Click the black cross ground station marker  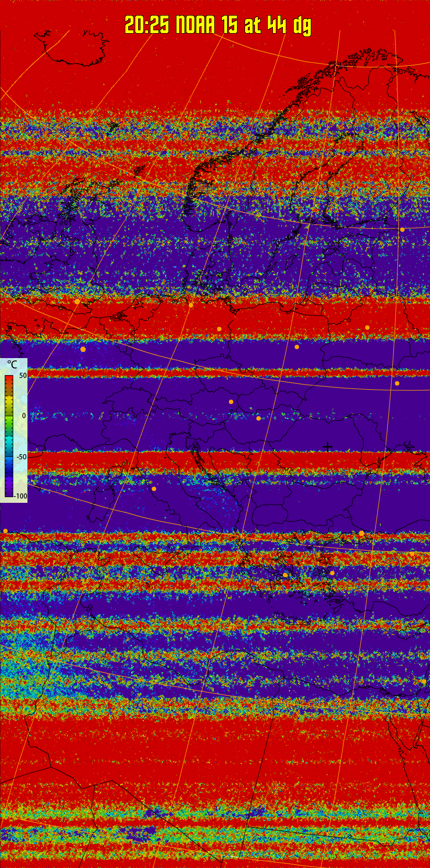tap(327, 446)
